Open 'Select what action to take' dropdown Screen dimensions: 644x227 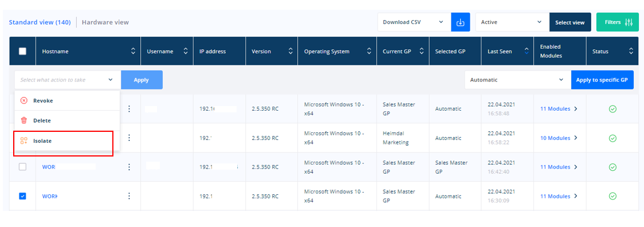[x=68, y=80]
